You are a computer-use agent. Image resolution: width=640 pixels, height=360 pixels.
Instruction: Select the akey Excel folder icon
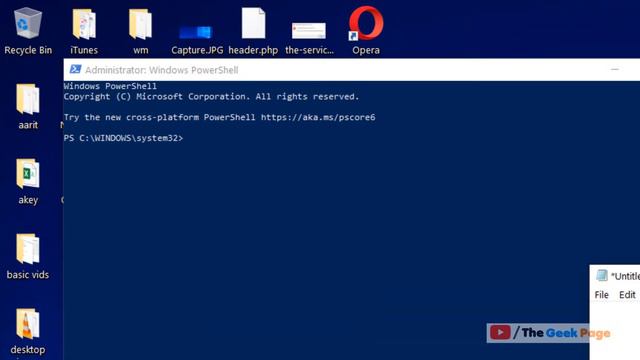coord(28,181)
